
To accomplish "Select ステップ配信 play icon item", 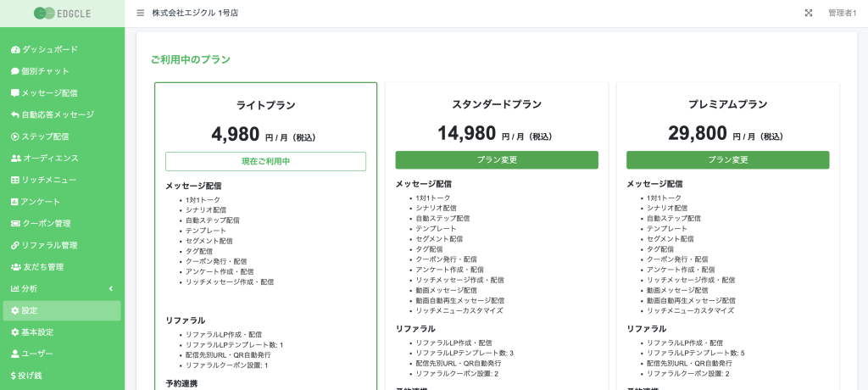I will pyautogui.click(x=40, y=136).
